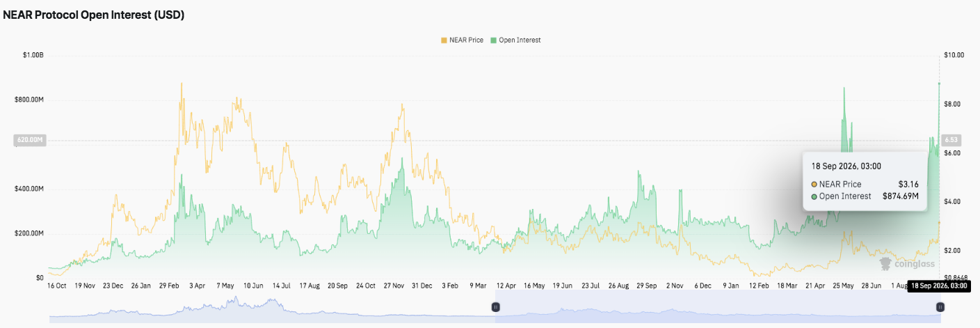Click the 26 Jan x-axis date
This screenshot has width=980, height=328.
(x=141, y=286)
